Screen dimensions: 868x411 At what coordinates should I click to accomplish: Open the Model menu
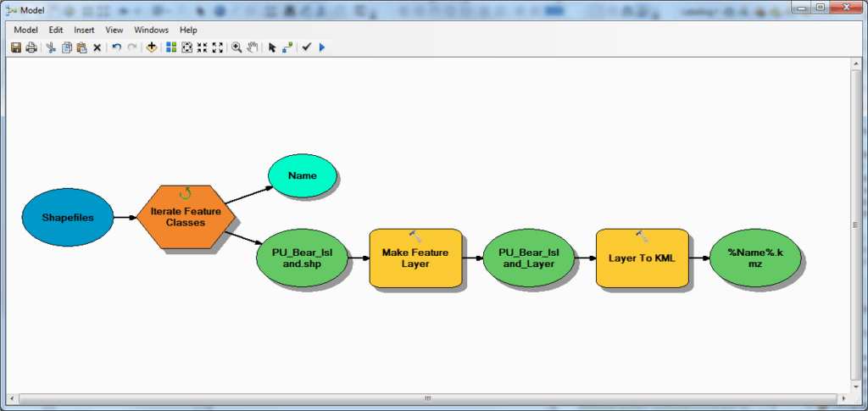point(26,30)
